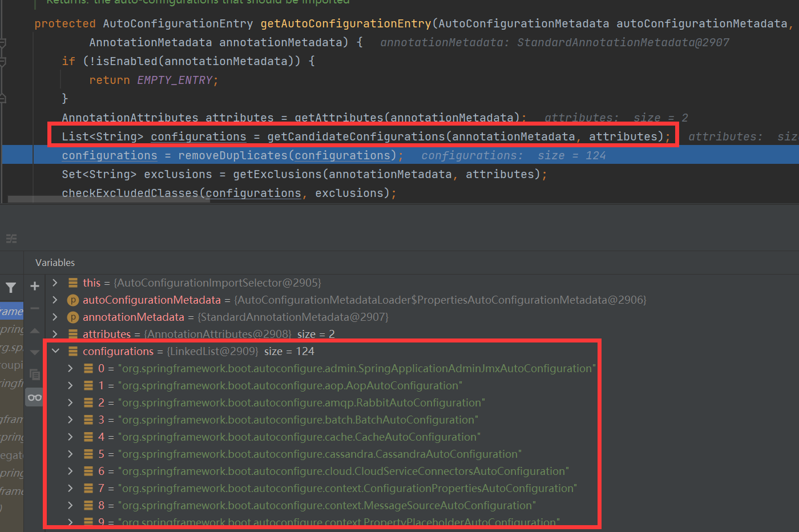Screen dimensions: 799x532
Task: Expand the 'this' variable node
Action: pyautogui.click(x=55, y=283)
